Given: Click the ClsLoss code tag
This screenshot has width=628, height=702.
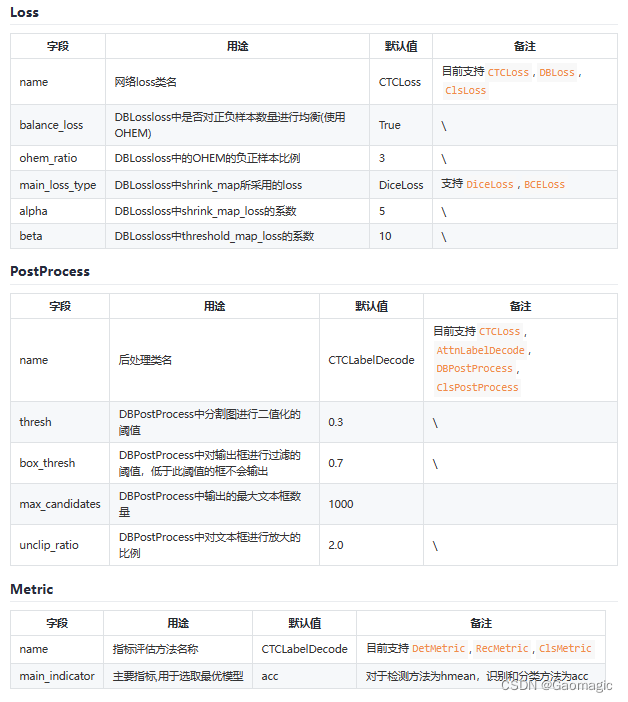Looking at the screenshot, I should (x=466, y=90).
